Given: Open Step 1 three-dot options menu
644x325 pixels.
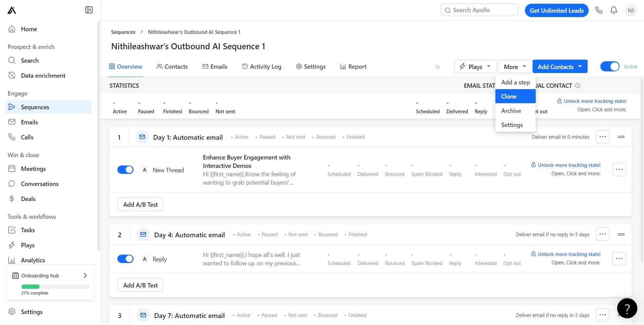Looking at the screenshot, I should (602, 137).
